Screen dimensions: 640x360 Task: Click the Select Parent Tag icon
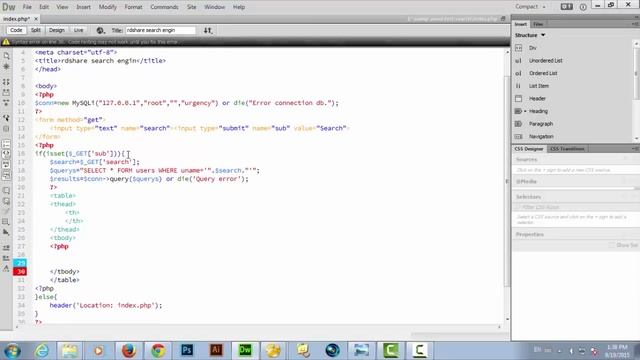click(6, 118)
